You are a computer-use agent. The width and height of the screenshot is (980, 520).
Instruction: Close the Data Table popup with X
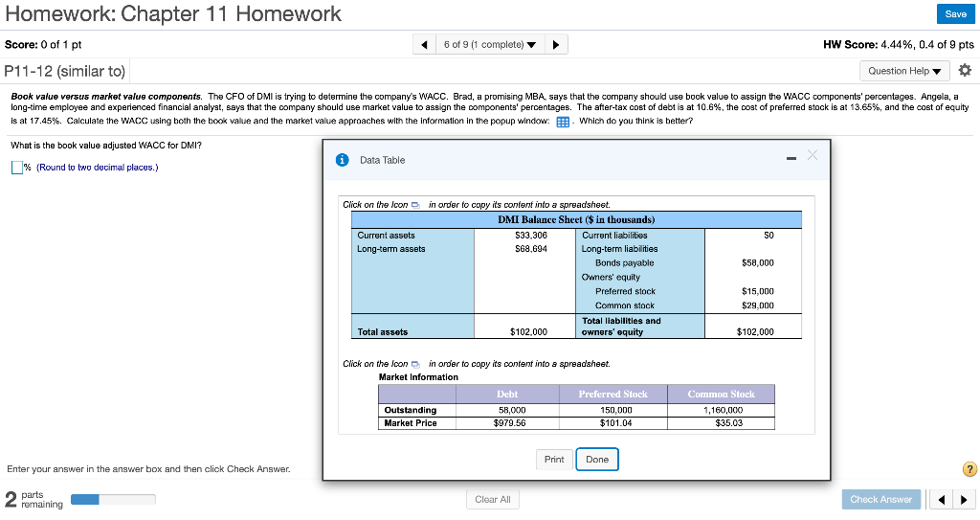pyautogui.click(x=812, y=155)
